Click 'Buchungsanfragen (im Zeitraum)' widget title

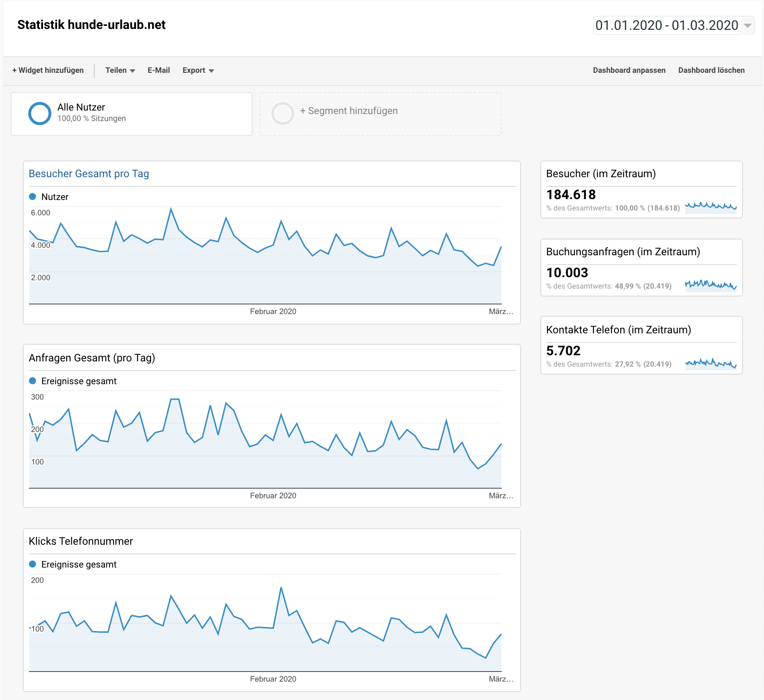pos(623,252)
